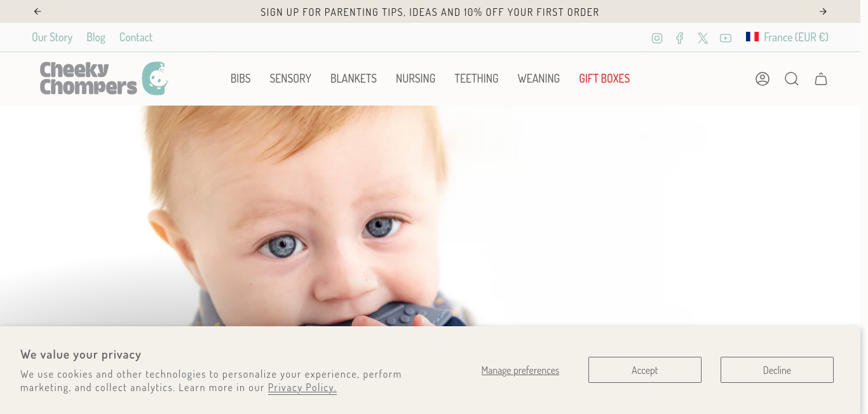Open the Privacy Policy link
The width and height of the screenshot is (868, 414).
coord(302,388)
